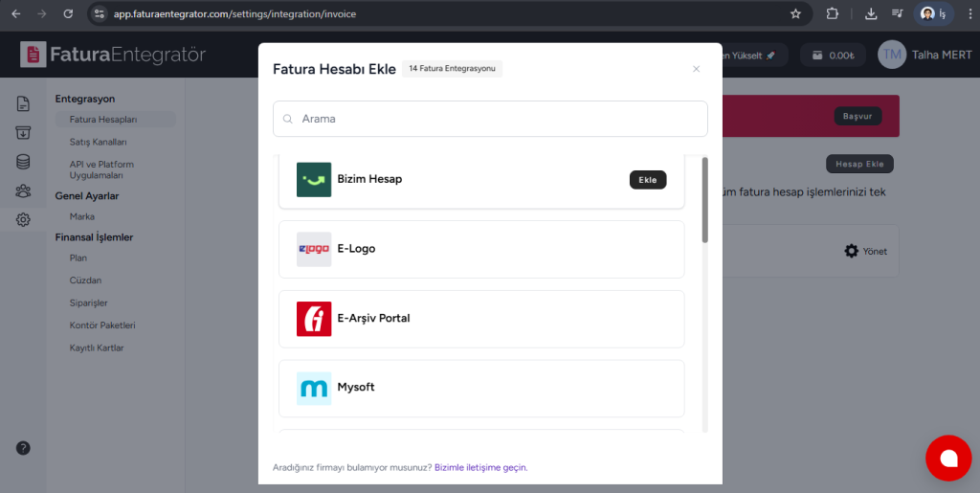
Task: Open the Bizimle iletişime geçin link
Action: [x=480, y=467]
